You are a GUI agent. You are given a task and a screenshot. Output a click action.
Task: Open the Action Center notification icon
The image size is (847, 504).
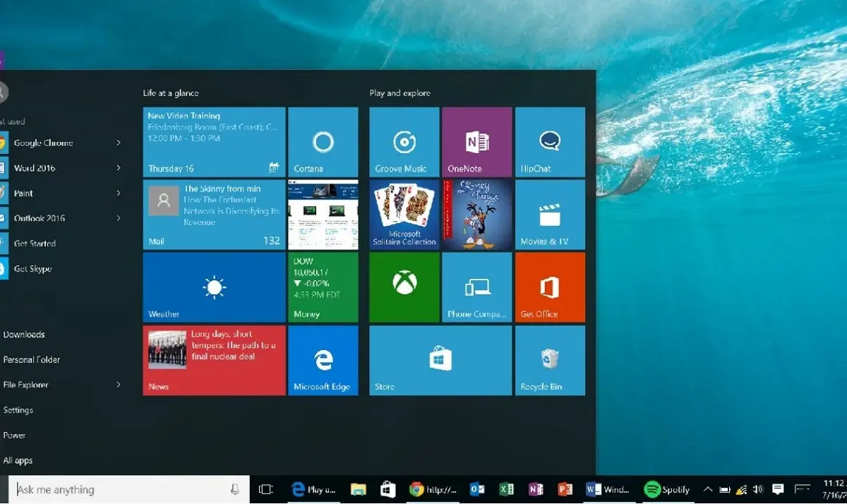(778, 489)
